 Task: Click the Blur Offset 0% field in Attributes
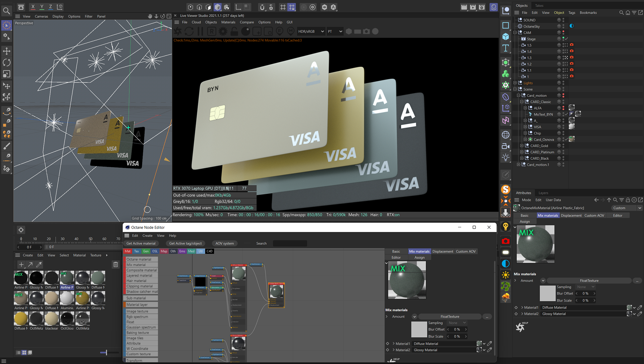[585, 293]
